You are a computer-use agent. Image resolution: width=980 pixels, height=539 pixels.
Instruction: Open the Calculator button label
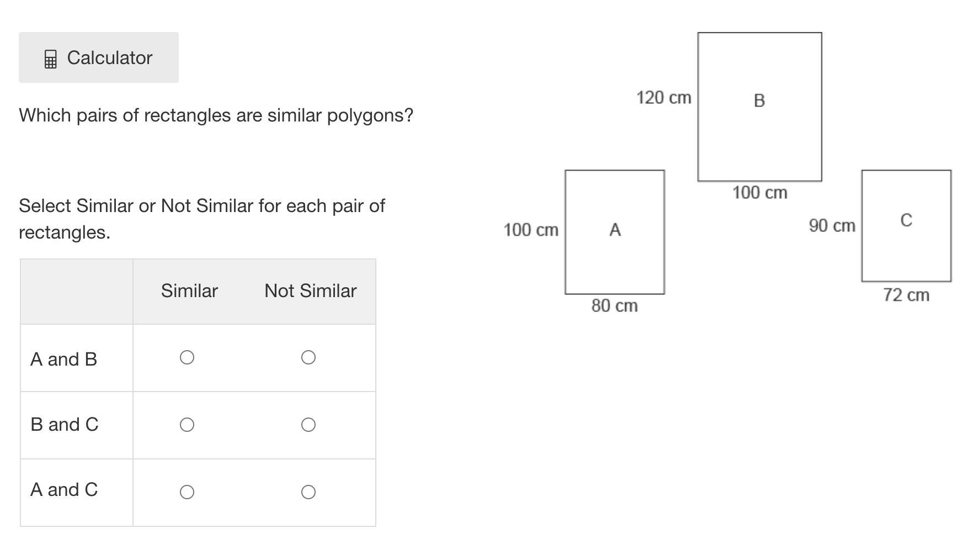(109, 57)
